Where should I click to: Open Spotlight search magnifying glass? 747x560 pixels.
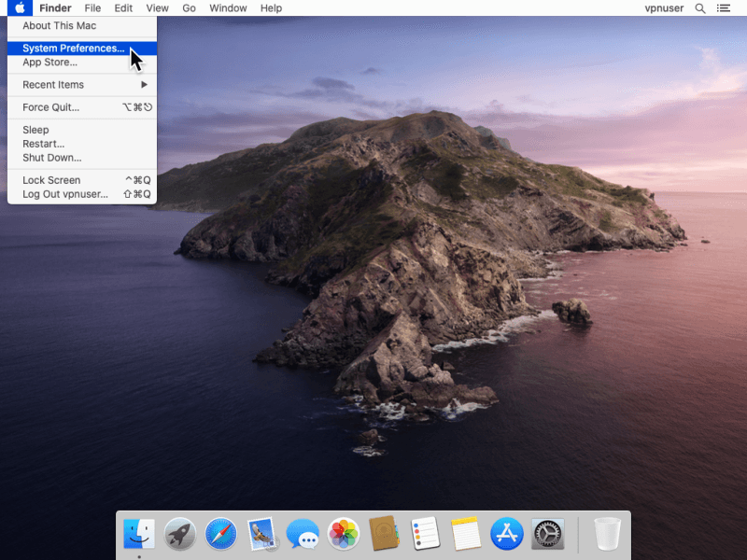pyautogui.click(x=700, y=8)
